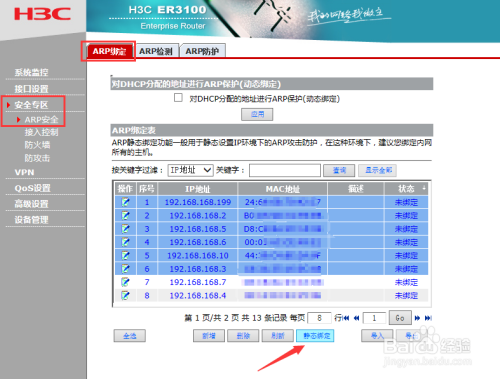Screen dimensions: 500x379
Task: Click the 查询 search button
Action: point(339,170)
